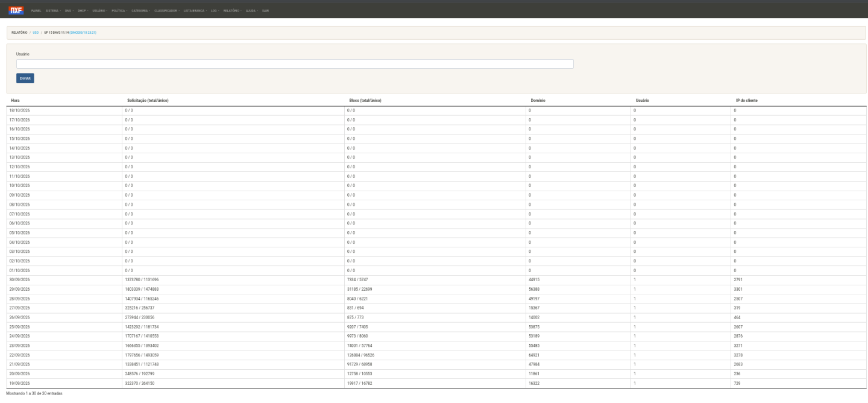Click the SINCE uptime link in breadcrumb
This screenshot has height=403, width=868.
[x=83, y=33]
